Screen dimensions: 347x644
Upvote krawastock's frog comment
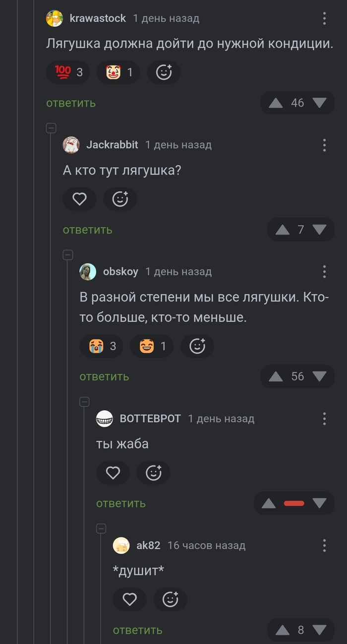point(276,103)
